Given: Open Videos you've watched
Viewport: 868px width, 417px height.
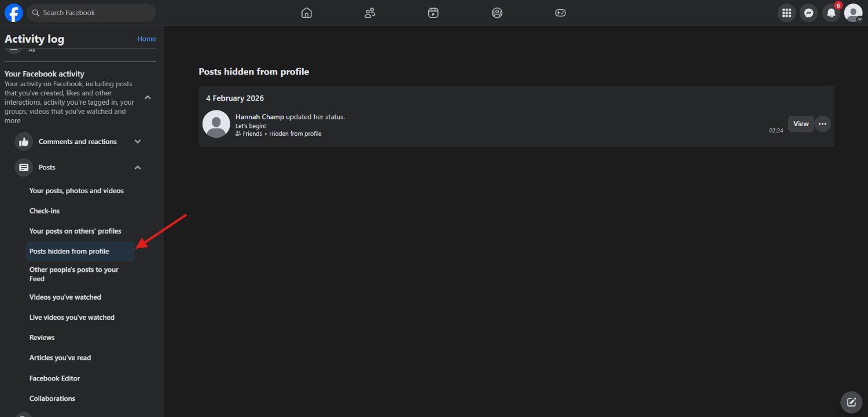Looking at the screenshot, I should pos(65,297).
